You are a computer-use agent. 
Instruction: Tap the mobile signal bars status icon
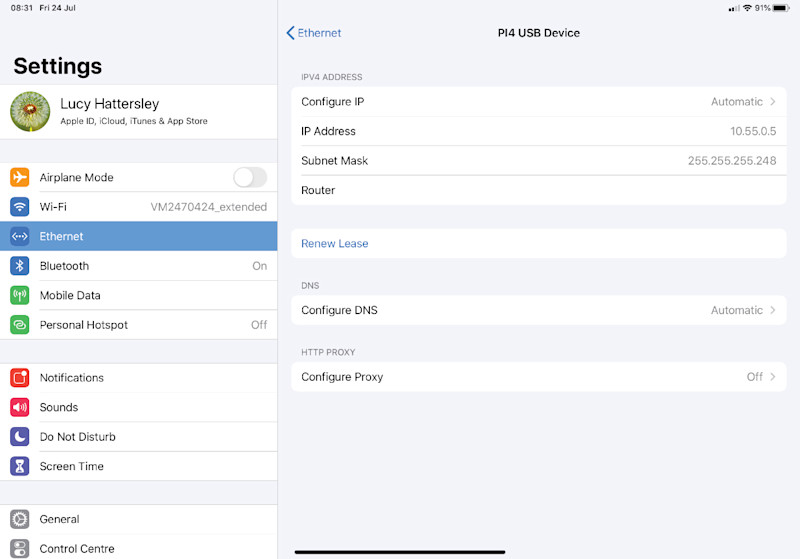click(x=734, y=8)
